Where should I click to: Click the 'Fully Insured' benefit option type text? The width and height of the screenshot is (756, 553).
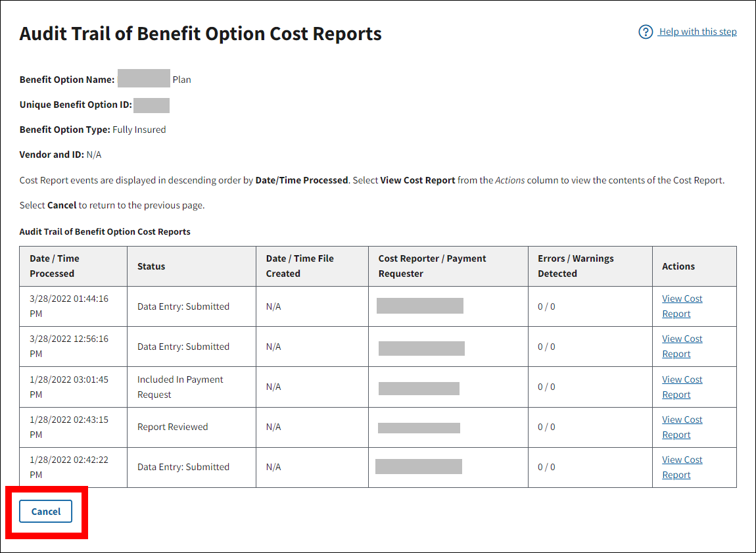coord(139,130)
